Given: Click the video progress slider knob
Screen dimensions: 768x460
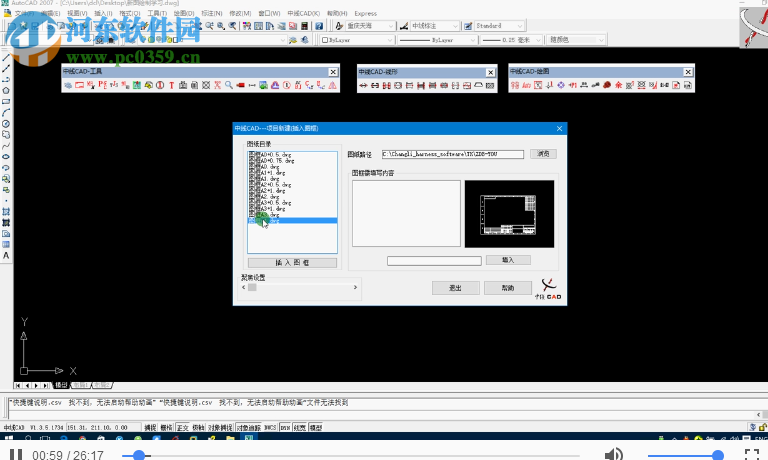Looking at the screenshot, I should pyautogui.click(x=139, y=455).
